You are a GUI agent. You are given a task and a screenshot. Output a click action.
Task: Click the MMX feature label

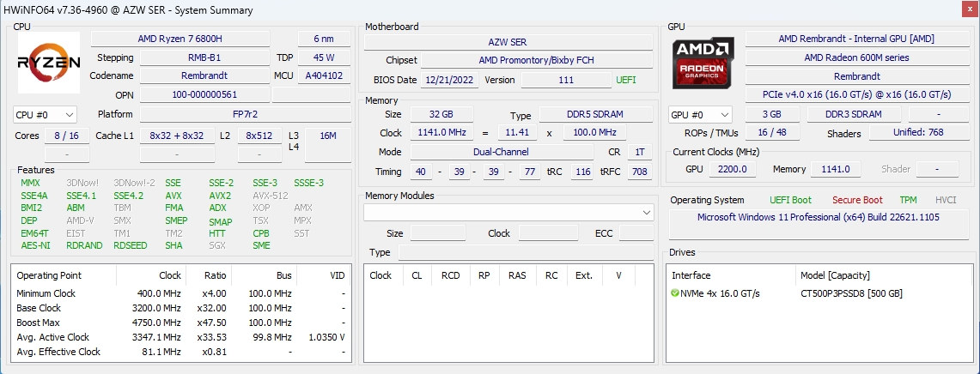(30, 183)
